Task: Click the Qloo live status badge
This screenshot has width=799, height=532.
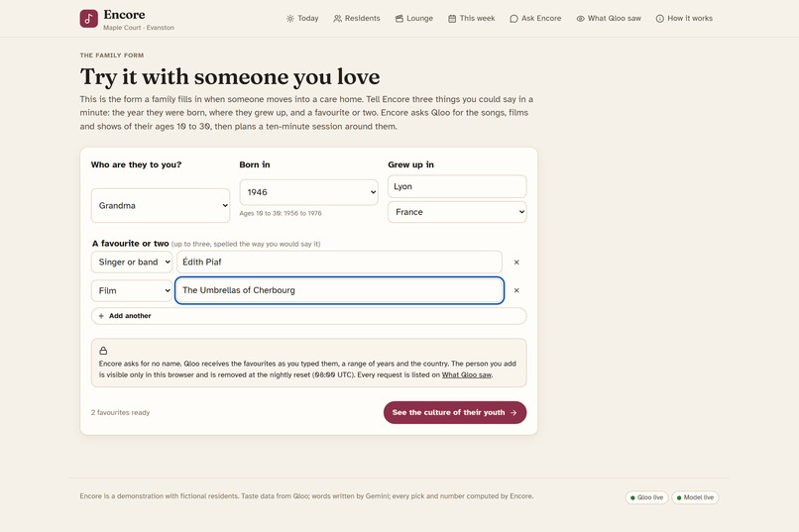Action: [646, 497]
